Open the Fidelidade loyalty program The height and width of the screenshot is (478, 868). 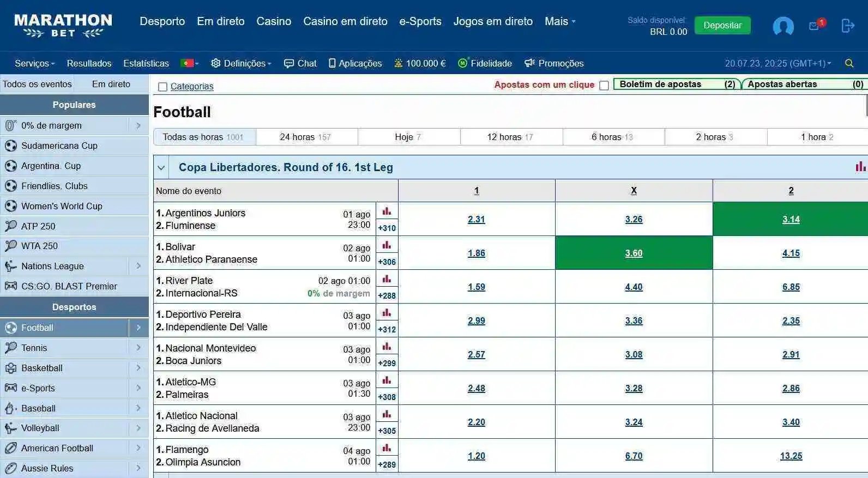485,63
